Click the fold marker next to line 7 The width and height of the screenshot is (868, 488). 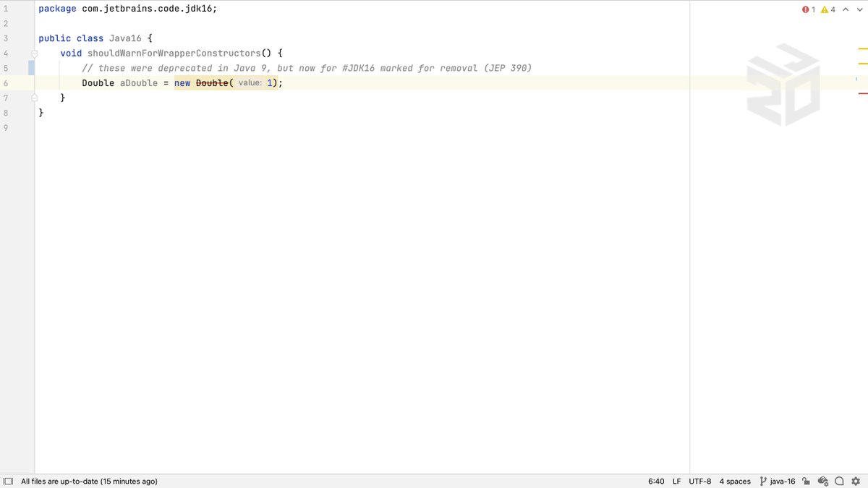[34, 97]
